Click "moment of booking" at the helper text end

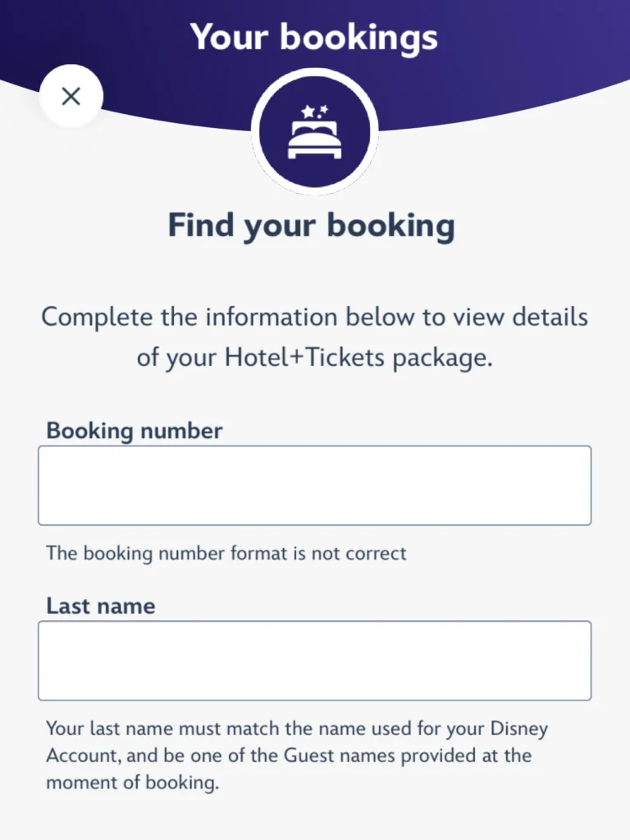click(x=133, y=783)
